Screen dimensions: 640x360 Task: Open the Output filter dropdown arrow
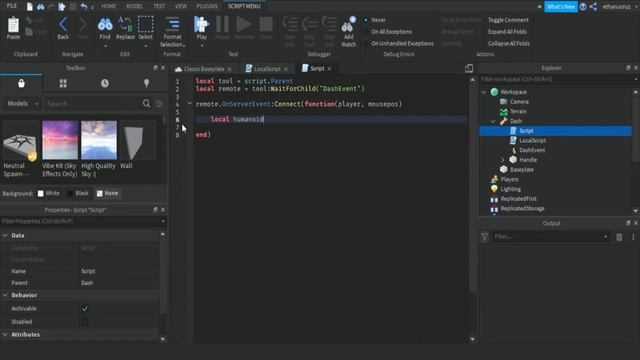point(605,237)
